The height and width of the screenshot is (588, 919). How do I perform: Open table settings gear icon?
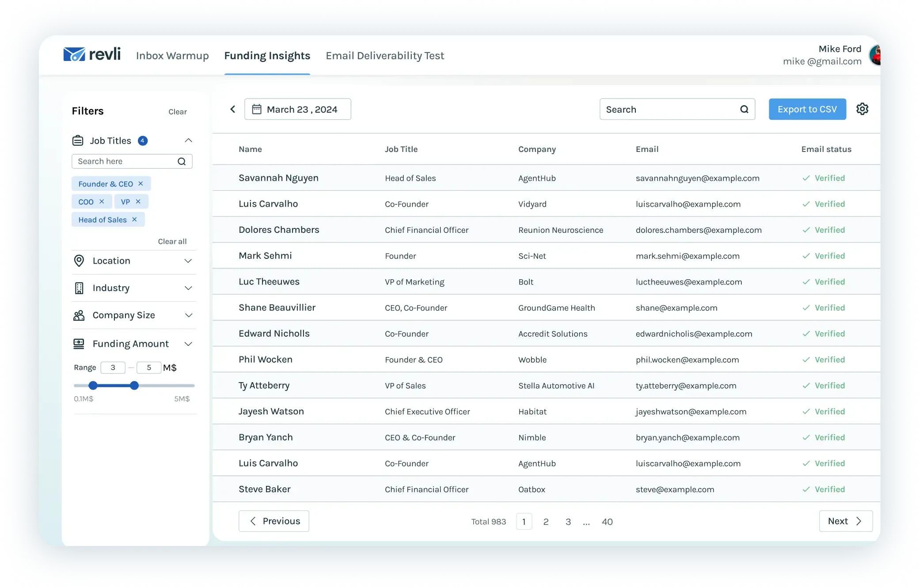coord(862,109)
